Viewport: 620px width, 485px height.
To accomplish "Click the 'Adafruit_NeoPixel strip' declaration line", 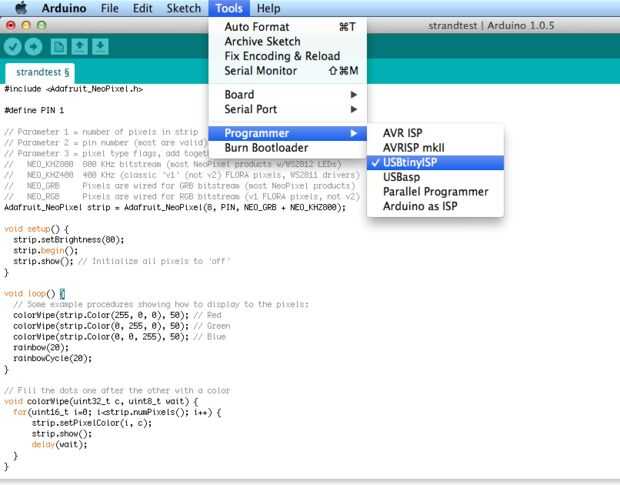I will (175, 208).
